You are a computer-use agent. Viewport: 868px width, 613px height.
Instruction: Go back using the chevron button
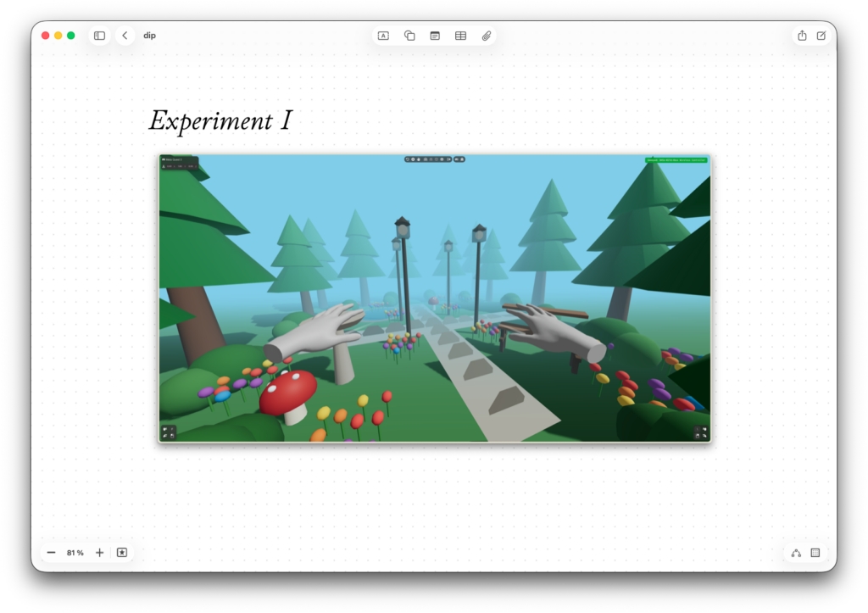coord(125,36)
